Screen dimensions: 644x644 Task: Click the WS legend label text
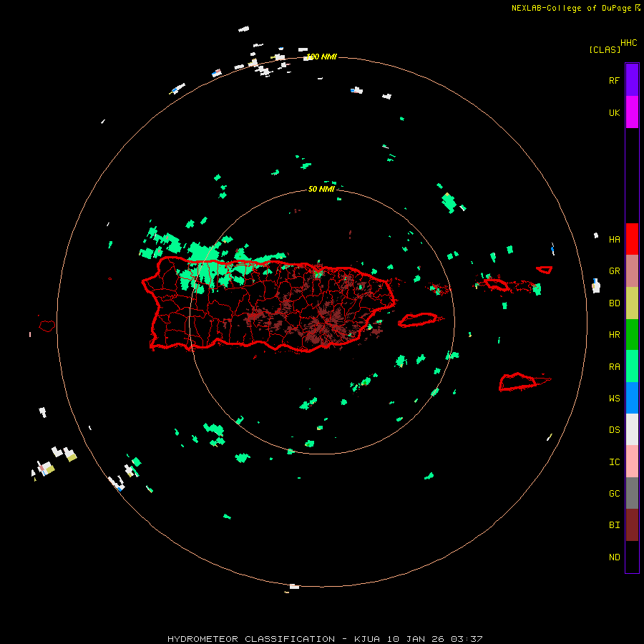tap(614, 398)
